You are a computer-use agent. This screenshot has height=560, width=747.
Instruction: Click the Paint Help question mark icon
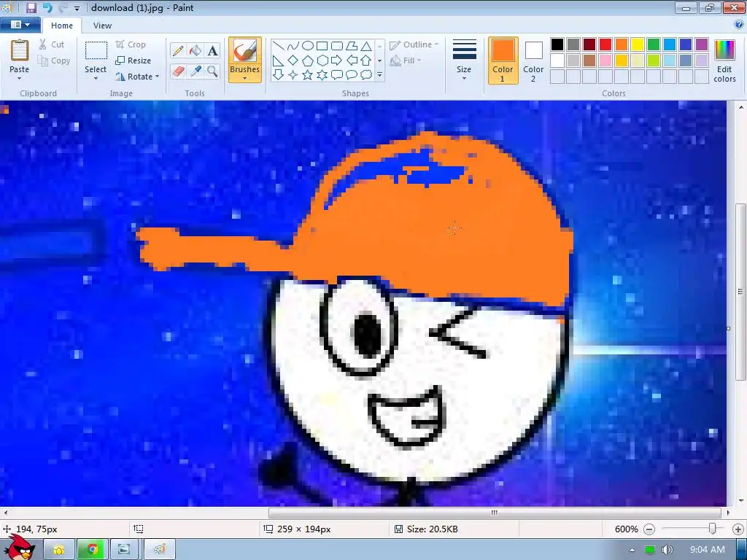pyautogui.click(x=739, y=25)
